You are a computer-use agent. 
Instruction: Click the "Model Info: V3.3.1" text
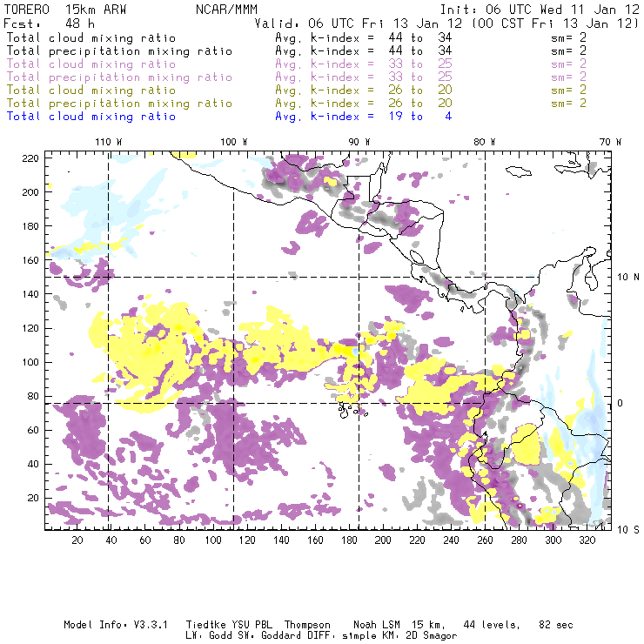click(116, 625)
